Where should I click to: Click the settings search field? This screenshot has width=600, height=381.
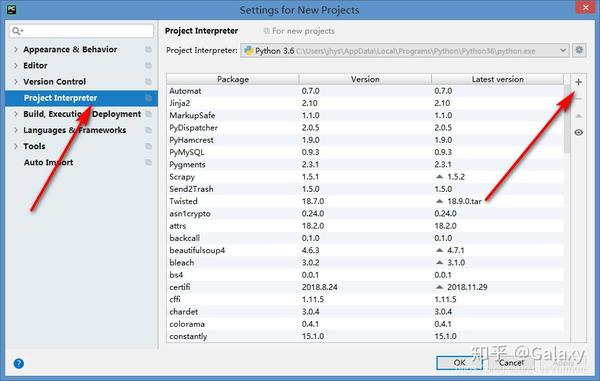click(x=82, y=31)
